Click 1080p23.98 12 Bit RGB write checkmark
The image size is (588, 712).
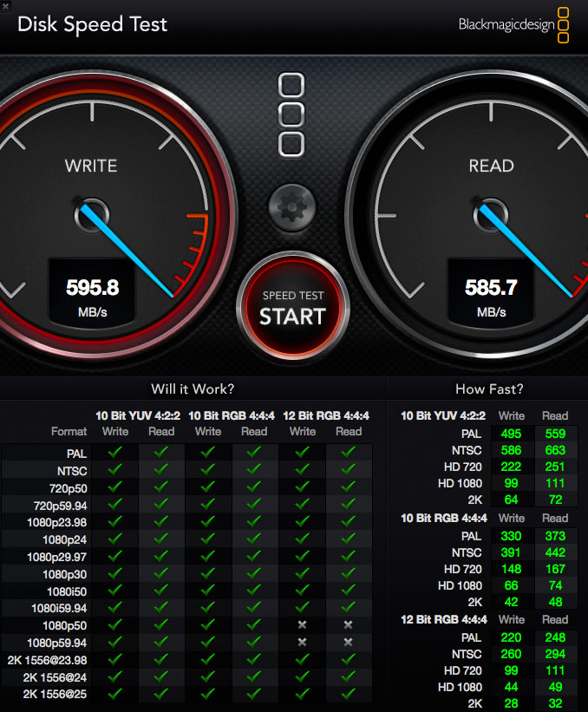pos(302,521)
